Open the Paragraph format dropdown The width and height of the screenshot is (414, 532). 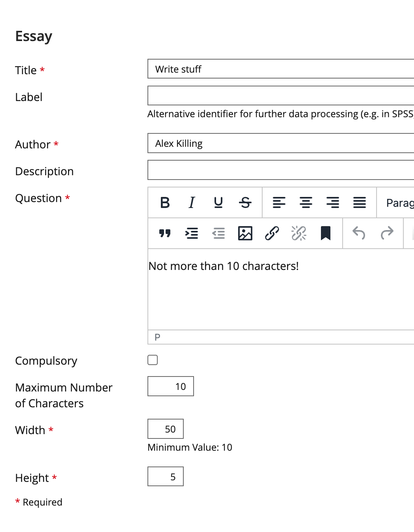coord(399,203)
